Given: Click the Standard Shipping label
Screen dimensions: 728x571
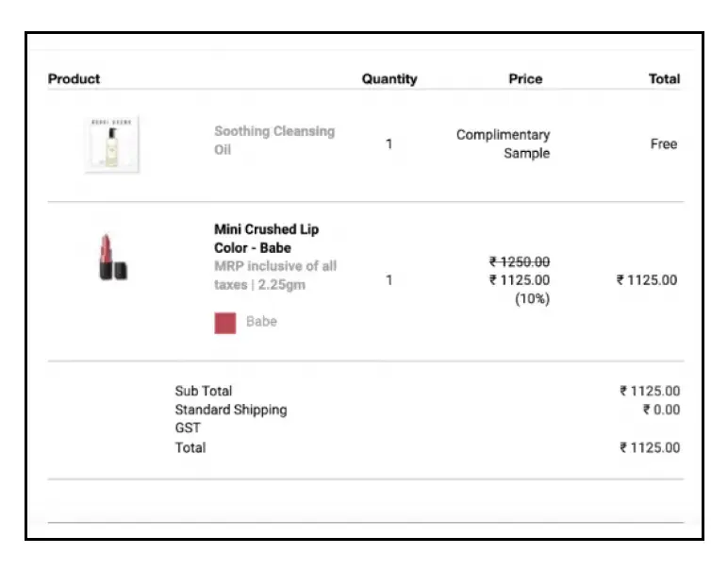Looking at the screenshot, I should (231, 410).
